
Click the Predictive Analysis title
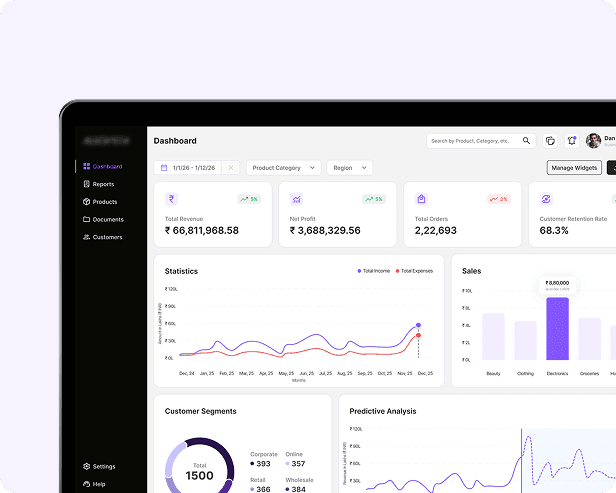tap(383, 411)
